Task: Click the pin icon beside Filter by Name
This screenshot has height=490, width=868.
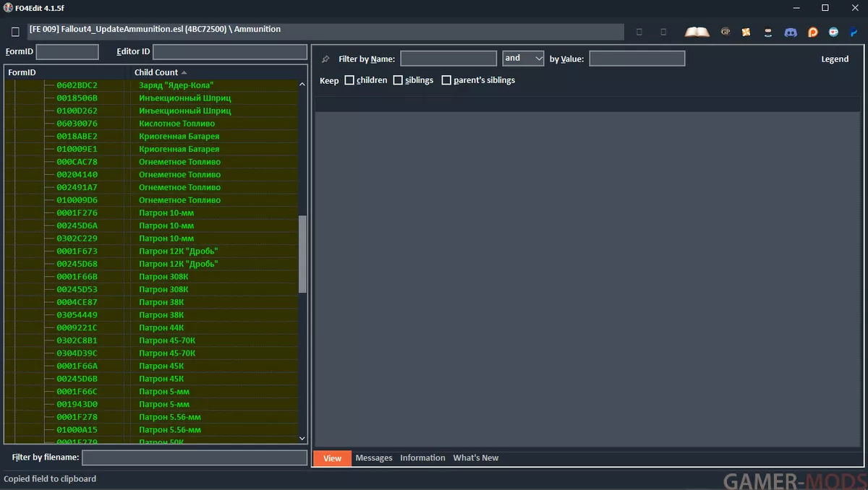Action: coord(325,59)
